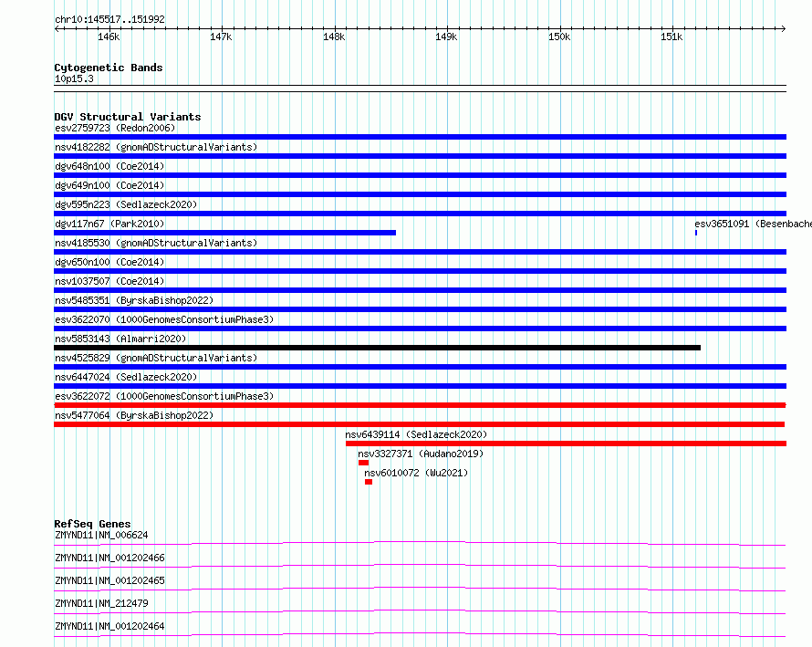
Task: Click the red nsv6439114 variant bar
Action: (x=566, y=444)
